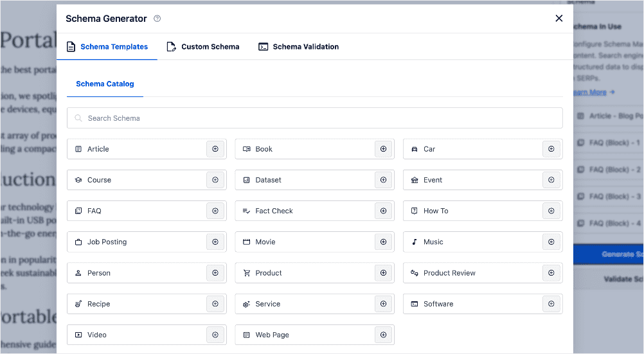Choose the Car schema label

[429, 149]
